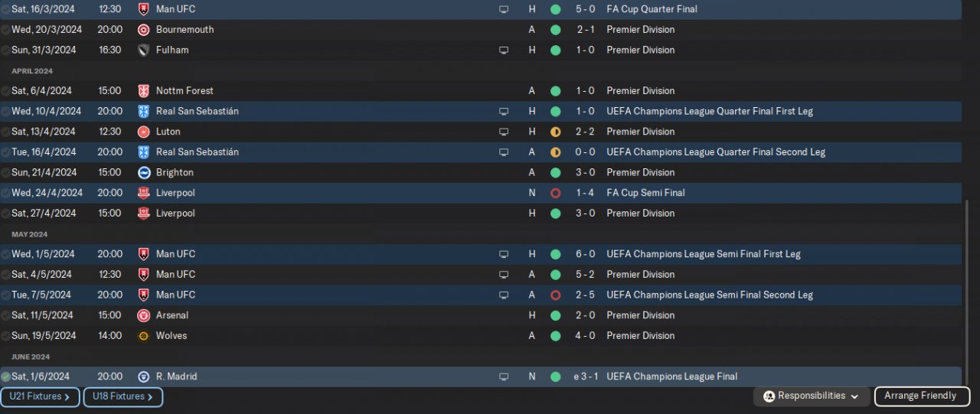Click the Bournemouth club badge
This screenshot has height=414, width=980.
(143, 30)
